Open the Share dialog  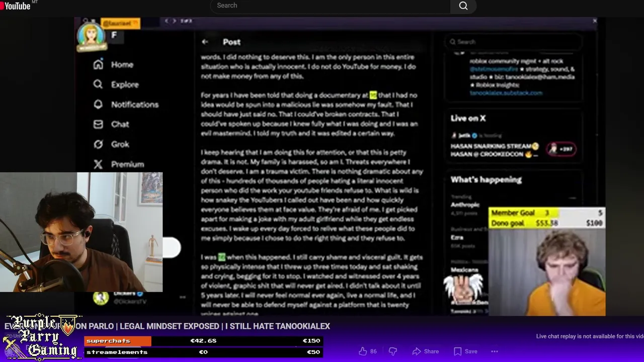426,351
